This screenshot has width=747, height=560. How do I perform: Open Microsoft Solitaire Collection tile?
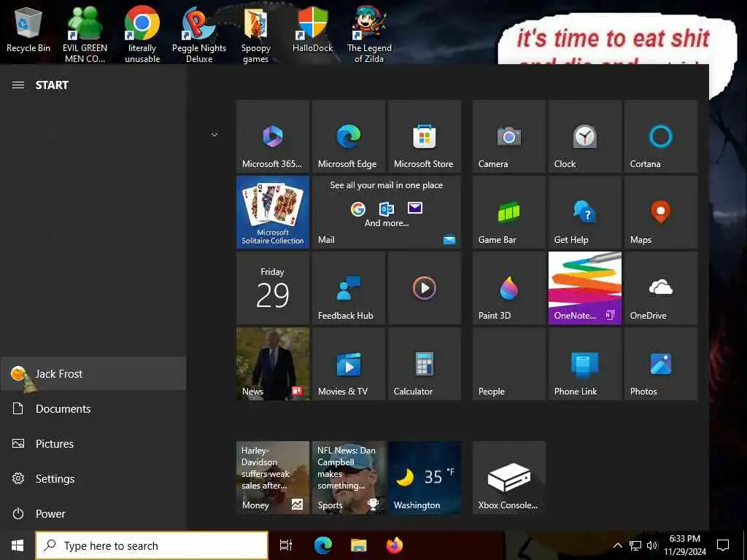tap(273, 212)
